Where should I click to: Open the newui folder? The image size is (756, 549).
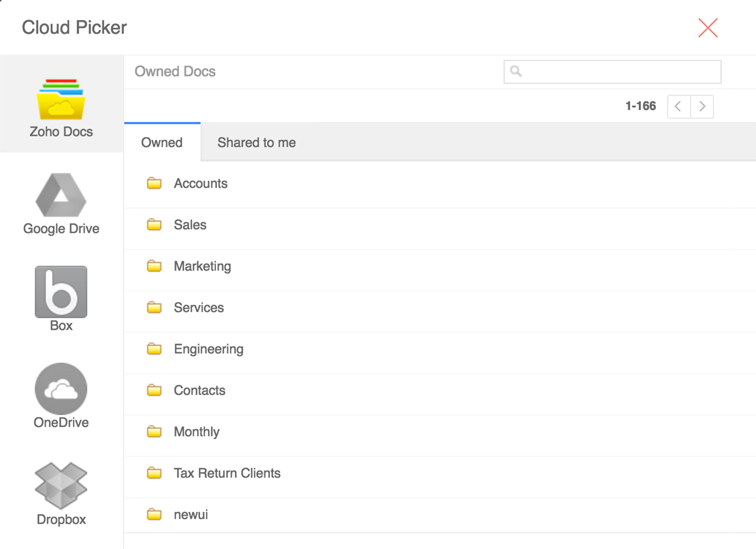tap(191, 515)
